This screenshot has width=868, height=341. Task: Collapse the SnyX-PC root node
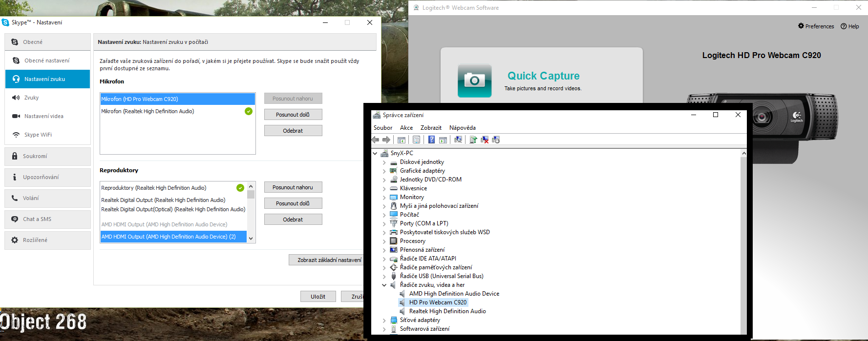pos(375,153)
